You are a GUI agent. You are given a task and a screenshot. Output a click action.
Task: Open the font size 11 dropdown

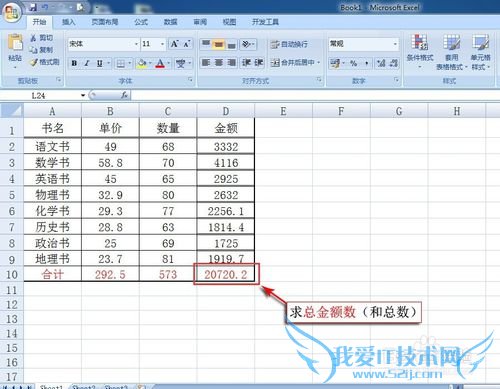pos(162,44)
